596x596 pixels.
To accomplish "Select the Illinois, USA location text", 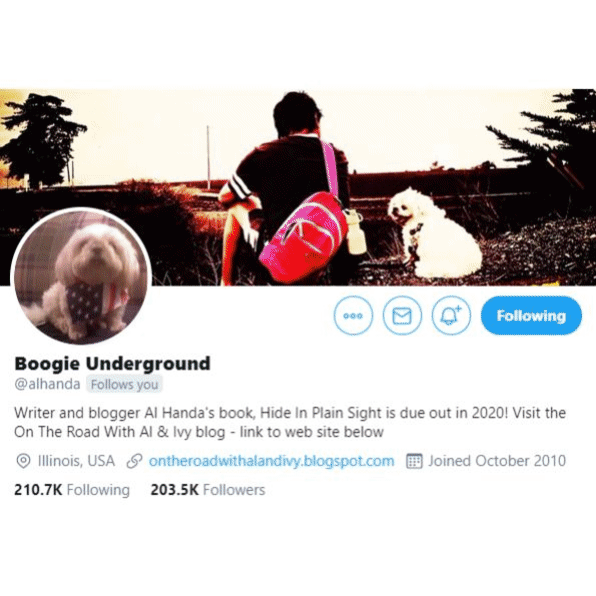I will (76, 461).
